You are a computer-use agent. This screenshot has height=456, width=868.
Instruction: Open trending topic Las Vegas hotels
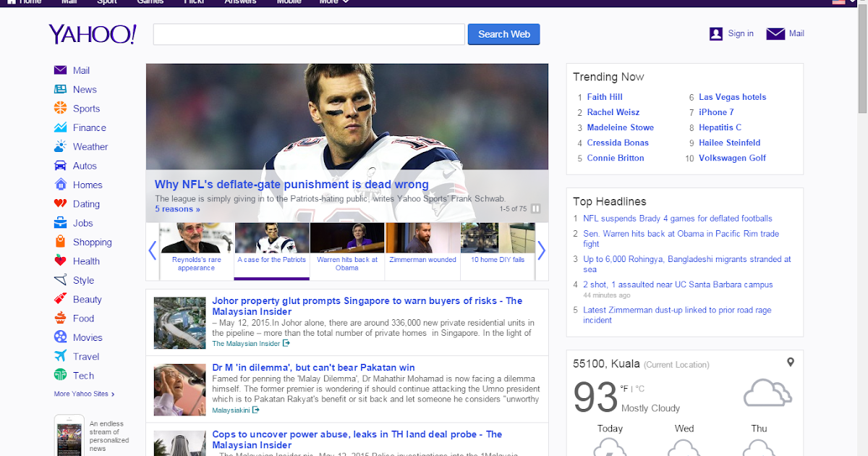(732, 97)
